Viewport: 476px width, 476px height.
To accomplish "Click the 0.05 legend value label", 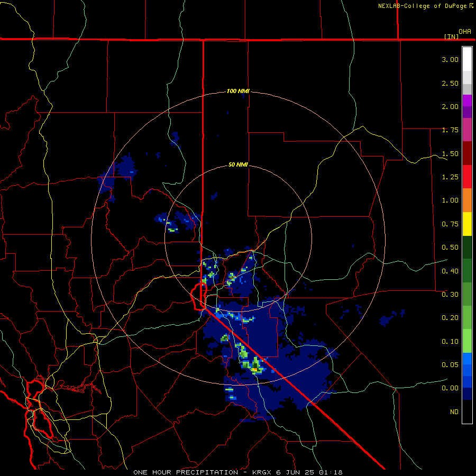I will point(450,364).
